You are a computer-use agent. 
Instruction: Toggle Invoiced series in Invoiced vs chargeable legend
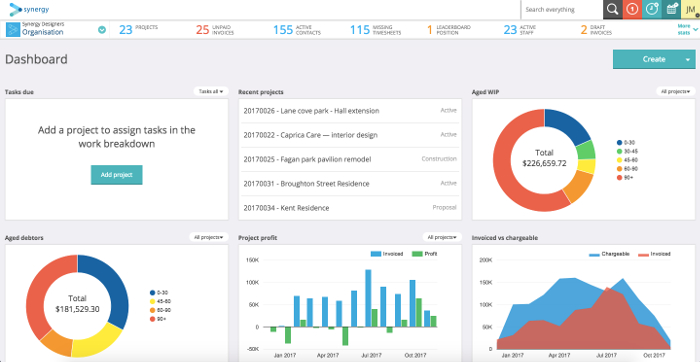654,254
